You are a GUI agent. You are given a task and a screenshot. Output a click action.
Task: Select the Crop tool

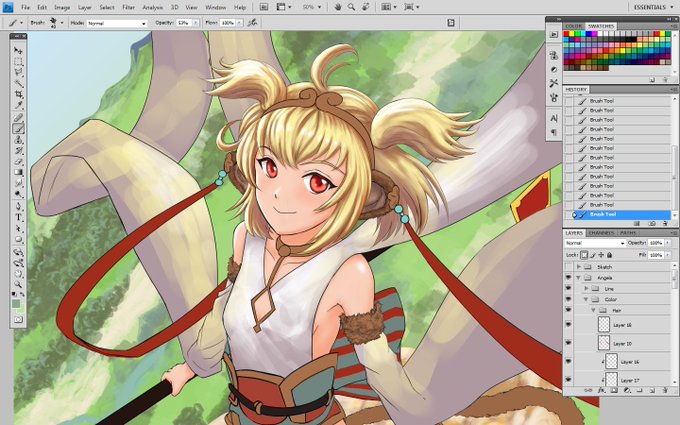pos(18,94)
